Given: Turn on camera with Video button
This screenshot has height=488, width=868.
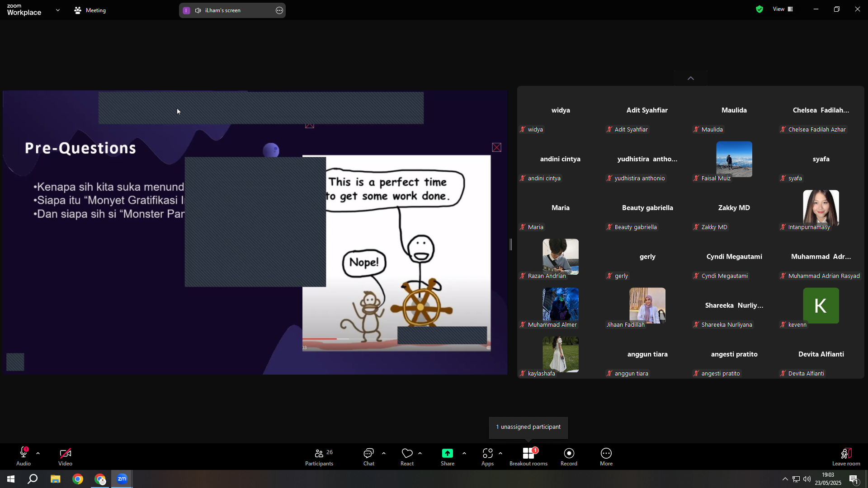Looking at the screenshot, I should [65, 456].
